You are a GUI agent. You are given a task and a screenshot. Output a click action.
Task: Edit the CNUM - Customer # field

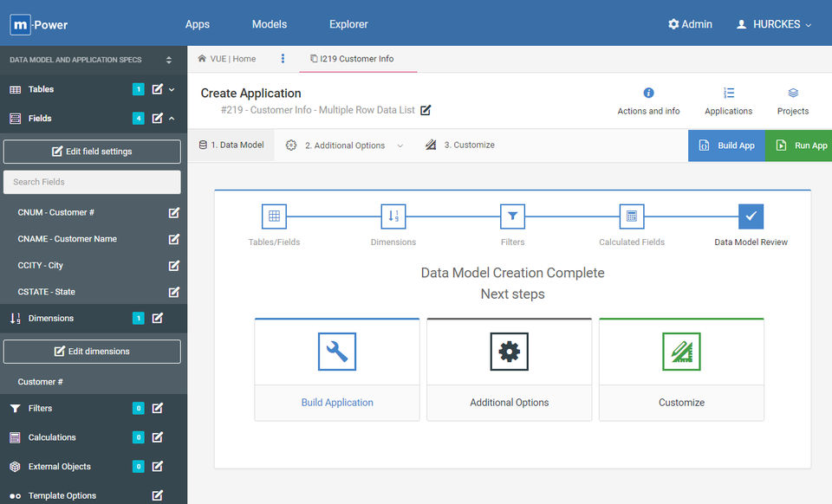173,212
